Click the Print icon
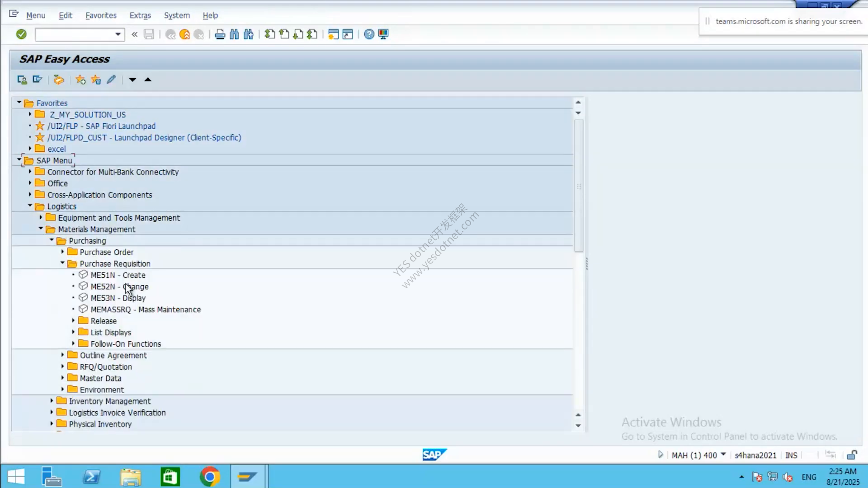This screenshot has width=868, height=488. [x=220, y=34]
